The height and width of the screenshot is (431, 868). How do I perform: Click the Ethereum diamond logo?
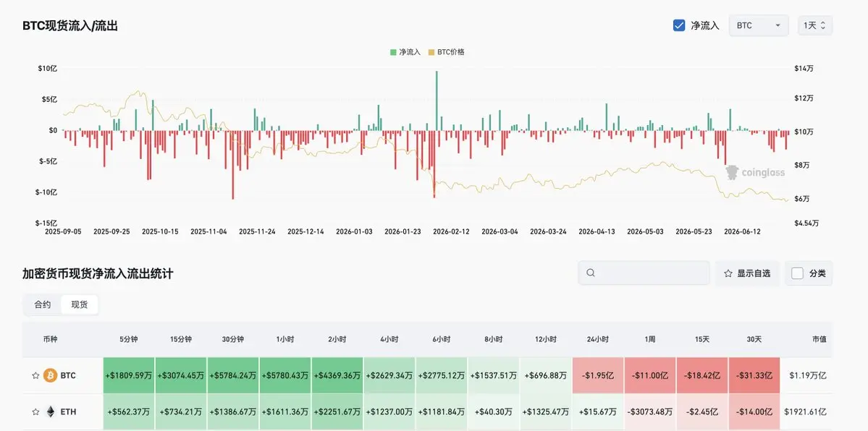[x=51, y=411]
